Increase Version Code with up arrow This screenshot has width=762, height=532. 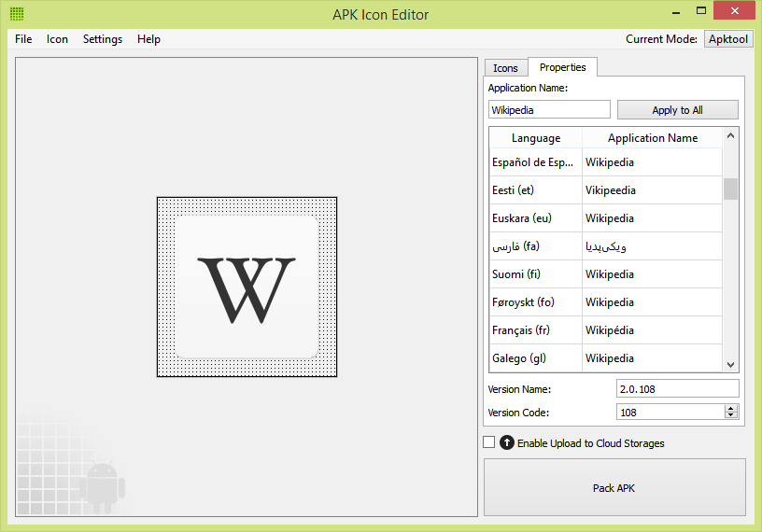pos(731,408)
